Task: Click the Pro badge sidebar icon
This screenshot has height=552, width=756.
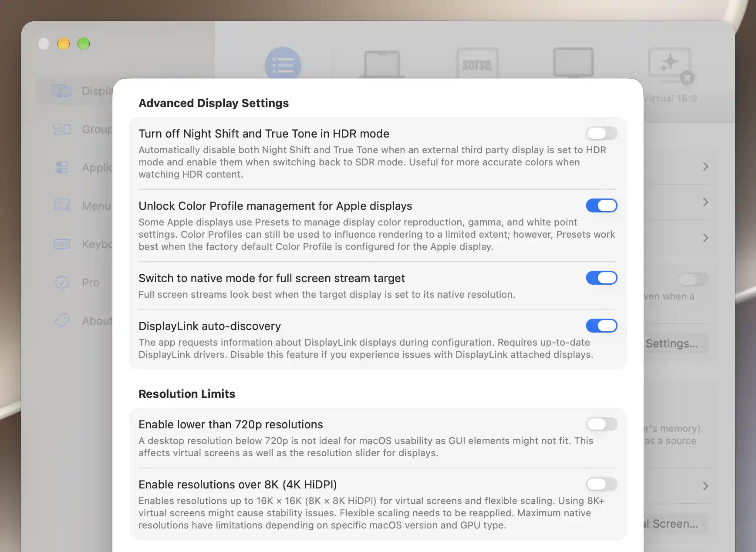Action: tap(61, 283)
